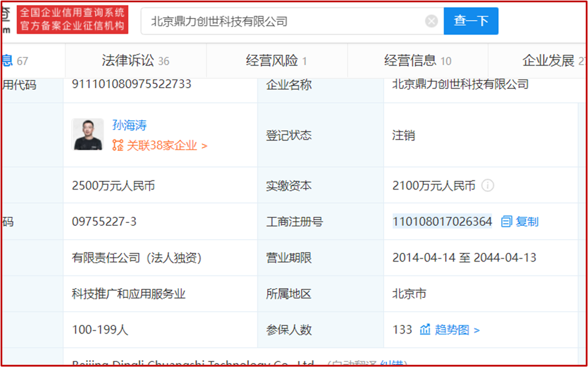Switch to the 法律诉讼 tab
Image resolution: width=588 pixels, height=367 pixels.
[135, 60]
